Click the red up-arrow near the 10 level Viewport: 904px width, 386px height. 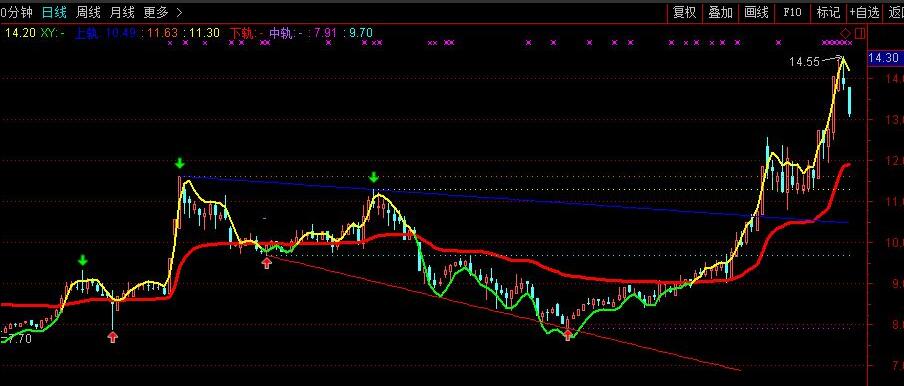click(266, 263)
